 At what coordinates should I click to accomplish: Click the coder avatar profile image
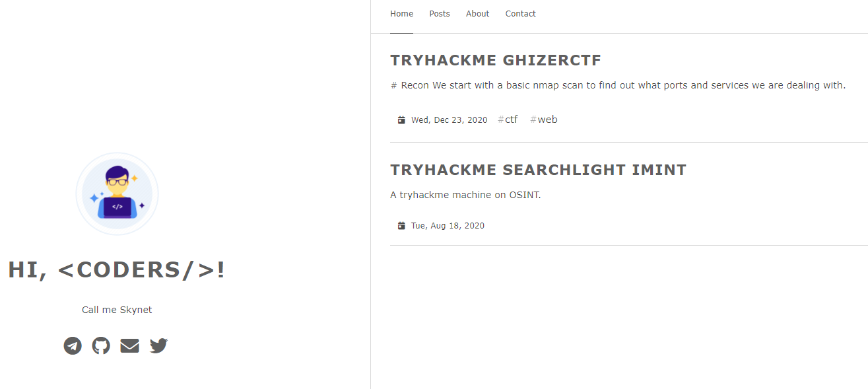(x=117, y=194)
